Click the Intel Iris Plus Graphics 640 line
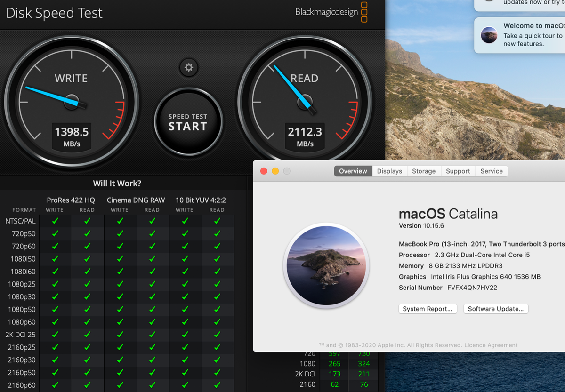565x392 pixels. (469, 277)
